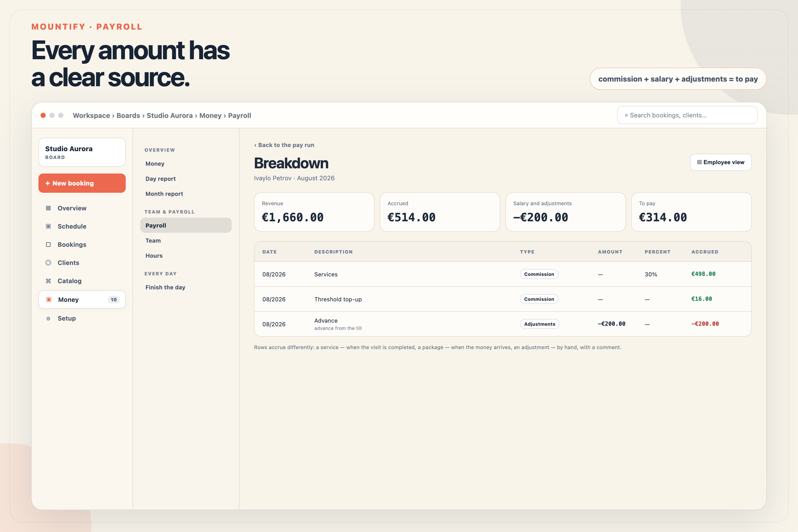Click 'Ivaylo Petrov · August 2026' subtitle
This screenshot has height=532, width=798.
[x=294, y=178]
